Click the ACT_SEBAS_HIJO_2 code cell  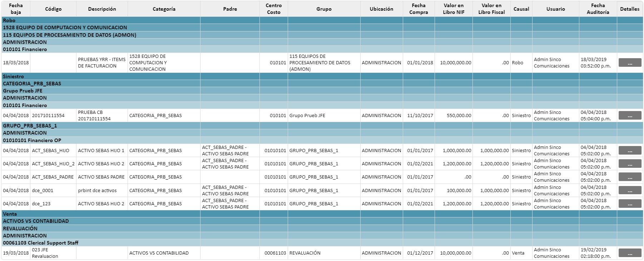[x=53, y=164]
